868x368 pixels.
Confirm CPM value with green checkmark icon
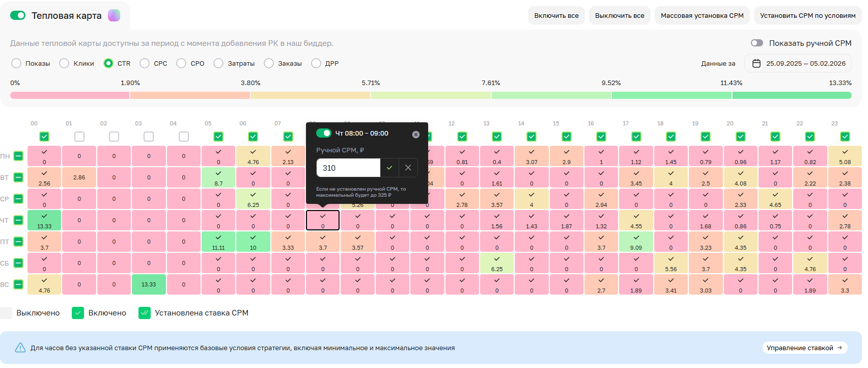click(389, 168)
